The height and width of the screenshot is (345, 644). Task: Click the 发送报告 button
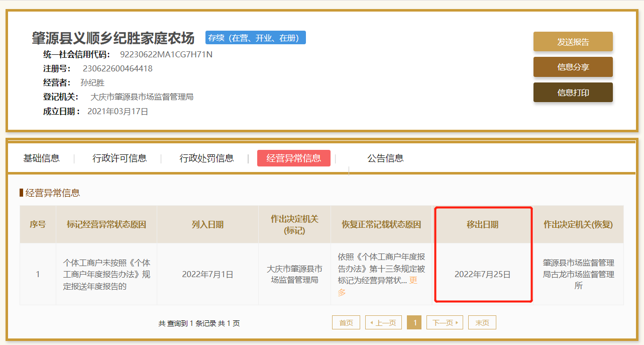573,42
